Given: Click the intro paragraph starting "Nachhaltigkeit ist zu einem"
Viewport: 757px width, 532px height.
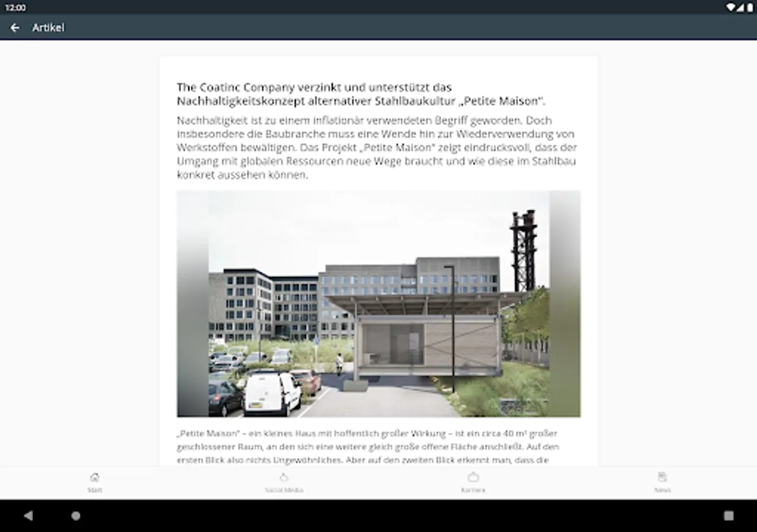Looking at the screenshot, I should pos(377,148).
